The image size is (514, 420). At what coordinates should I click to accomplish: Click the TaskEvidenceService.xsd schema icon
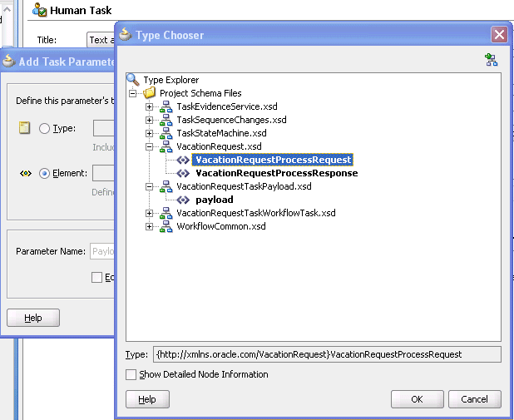(x=166, y=106)
